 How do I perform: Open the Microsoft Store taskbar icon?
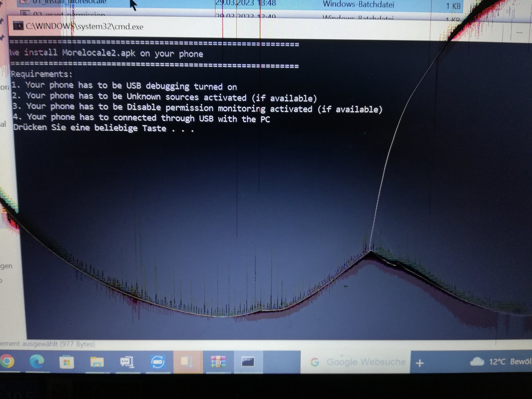point(67,362)
